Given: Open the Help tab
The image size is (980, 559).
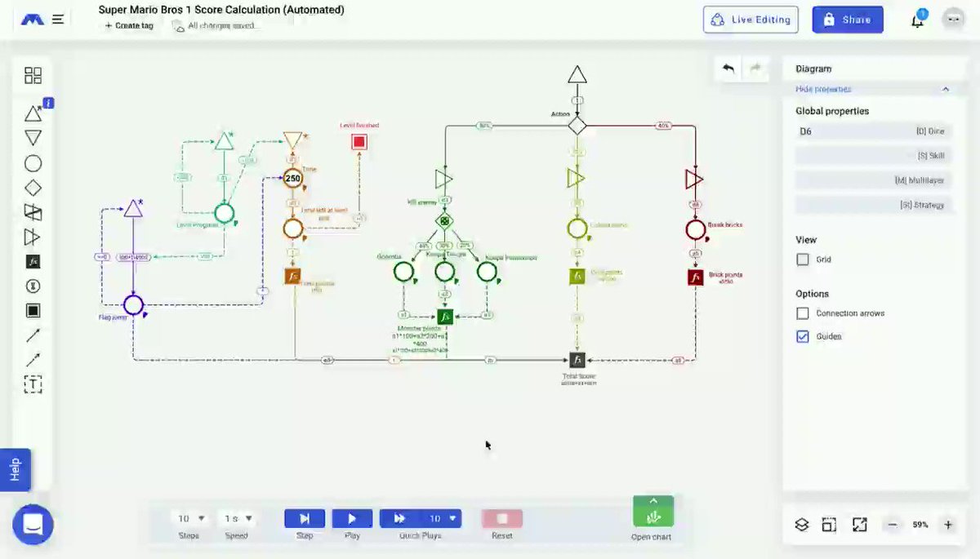Looking at the screenshot, I should (x=15, y=470).
